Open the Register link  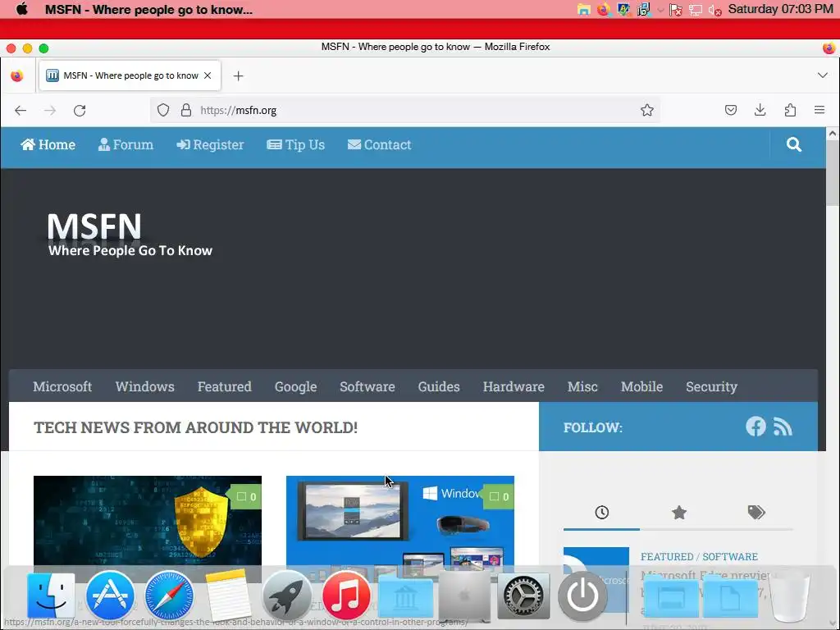pos(210,144)
